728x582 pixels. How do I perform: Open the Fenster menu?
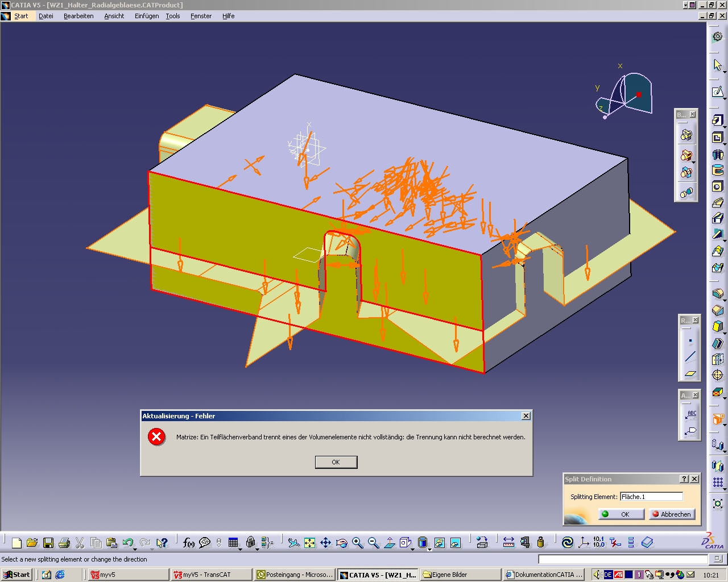(x=201, y=16)
